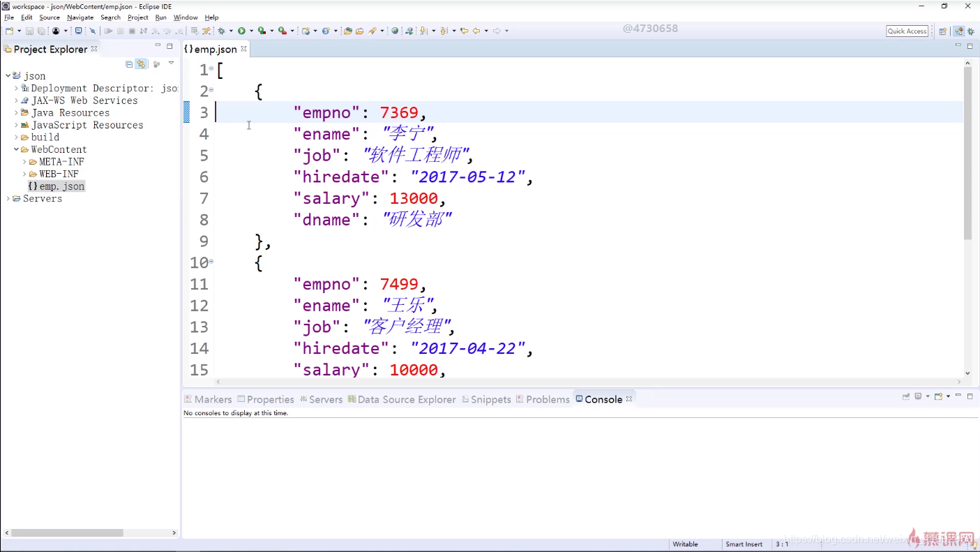Click the Save icon in the toolbar
980x552 pixels.
point(29,31)
